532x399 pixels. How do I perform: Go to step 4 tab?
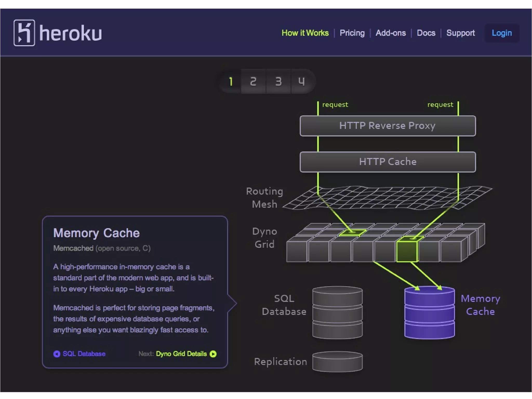click(301, 82)
